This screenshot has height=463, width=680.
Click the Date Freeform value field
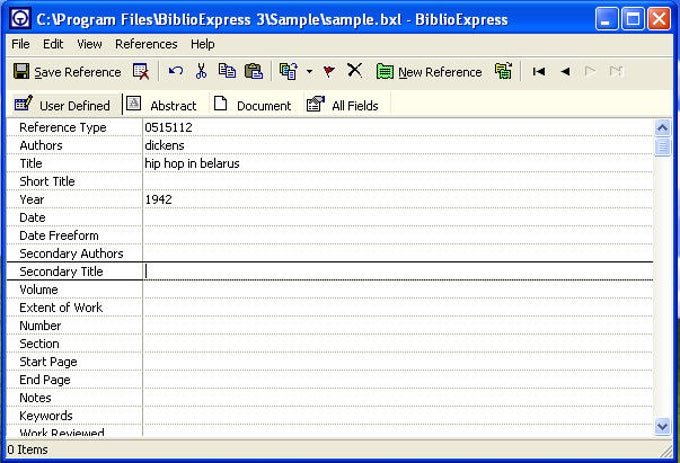pyautogui.click(x=398, y=235)
